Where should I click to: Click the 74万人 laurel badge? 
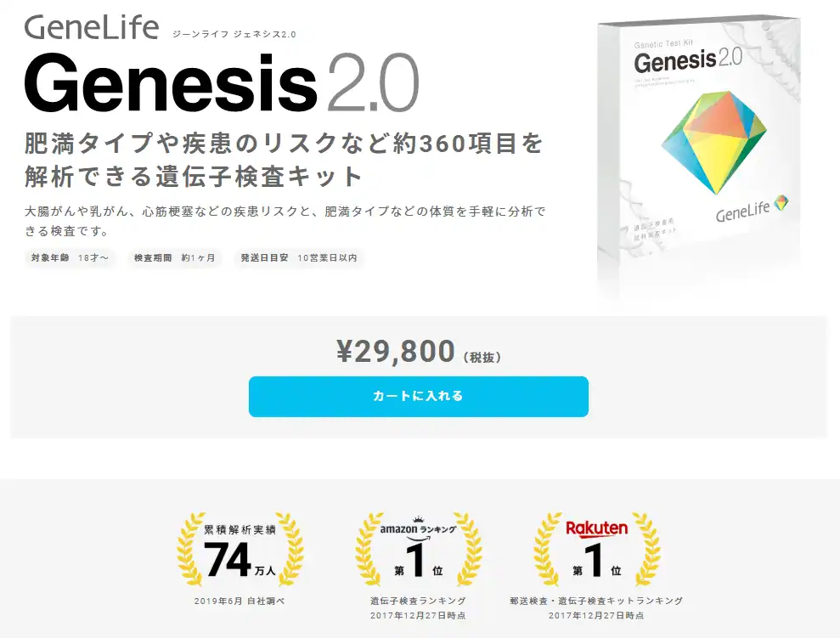[240, 550]
